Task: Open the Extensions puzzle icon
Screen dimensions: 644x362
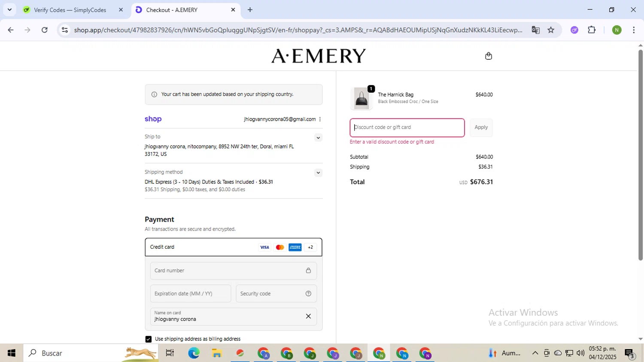Action: 592,30
